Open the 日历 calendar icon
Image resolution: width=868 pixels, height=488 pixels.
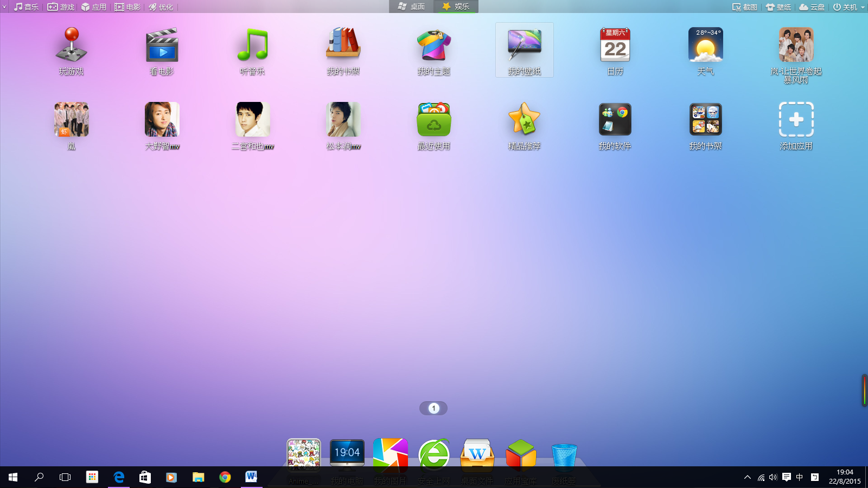615,45
